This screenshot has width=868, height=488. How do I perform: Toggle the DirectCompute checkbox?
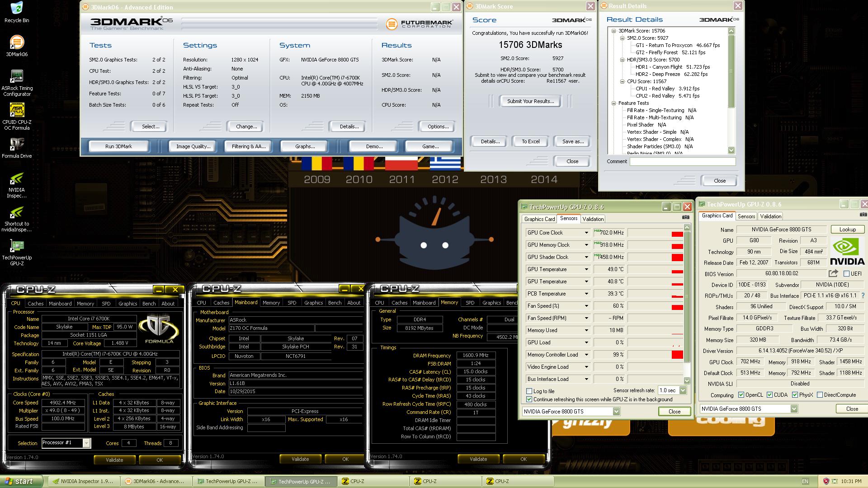pyautogui.click(x=820, y=395)
